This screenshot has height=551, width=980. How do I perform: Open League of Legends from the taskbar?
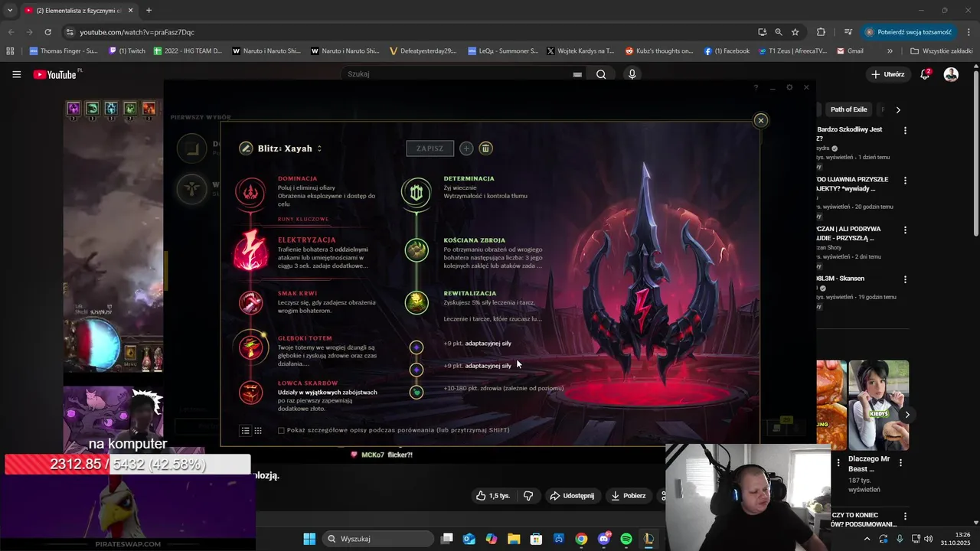click(648, 539)
